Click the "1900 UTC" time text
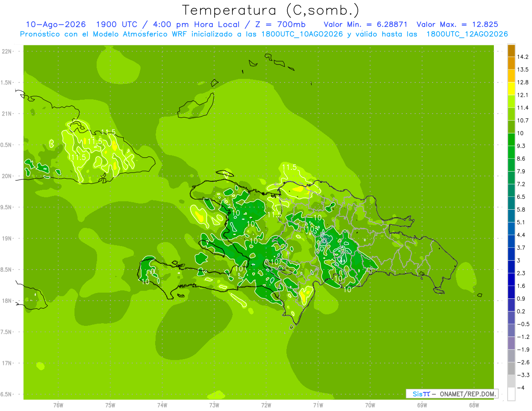532x411 pixels. tap(117, 24)
